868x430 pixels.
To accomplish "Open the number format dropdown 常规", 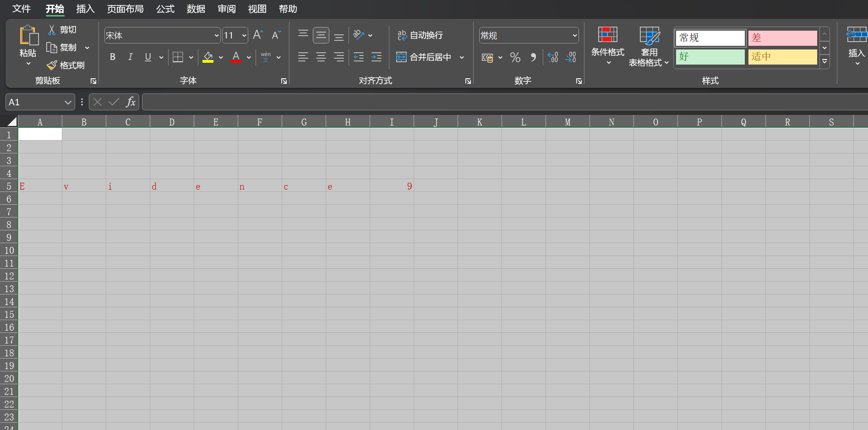I will point(574,36).
